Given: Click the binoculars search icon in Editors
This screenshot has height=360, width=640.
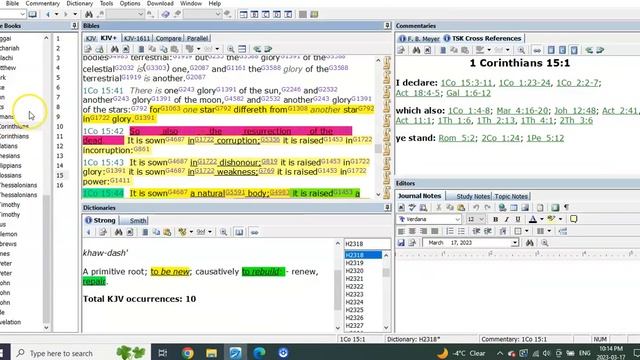Looking at the screenshot, I should pyautogui.click(x=529, y=243).
